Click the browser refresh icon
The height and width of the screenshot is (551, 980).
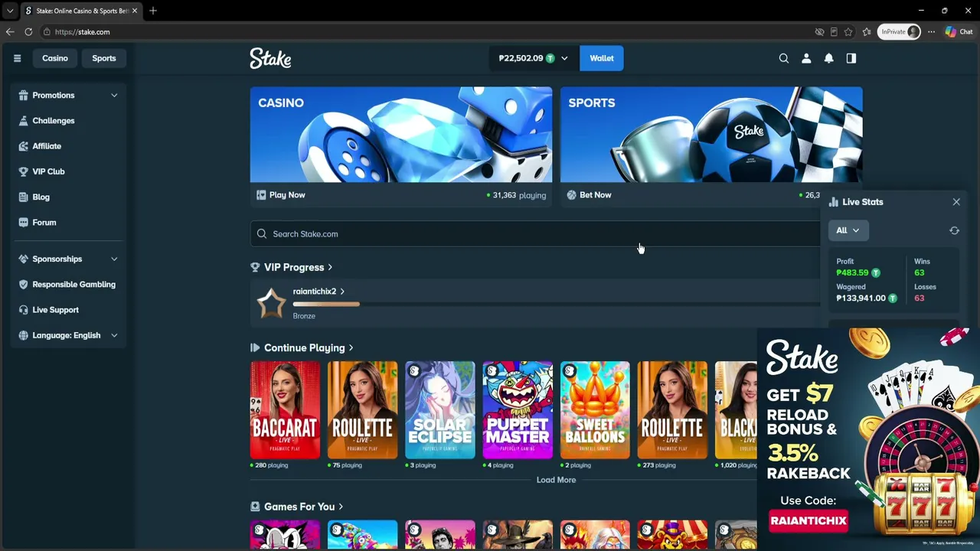28,31
